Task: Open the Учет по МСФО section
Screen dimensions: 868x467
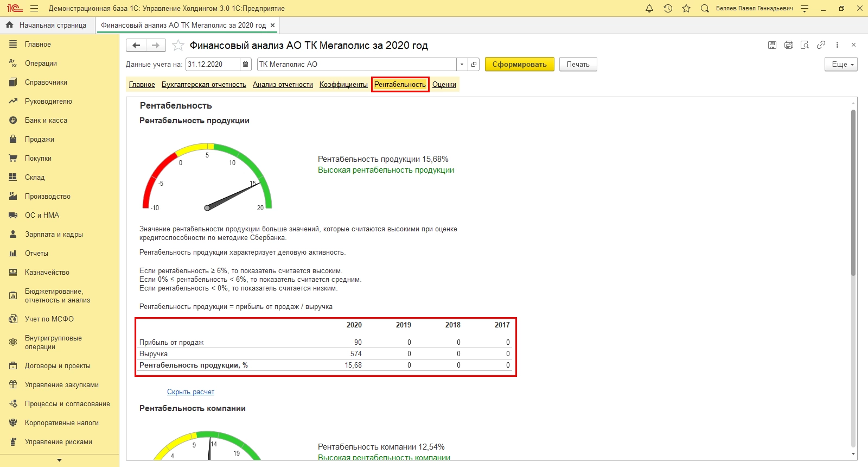Action: pyautogui.click(x=60, y=319)
